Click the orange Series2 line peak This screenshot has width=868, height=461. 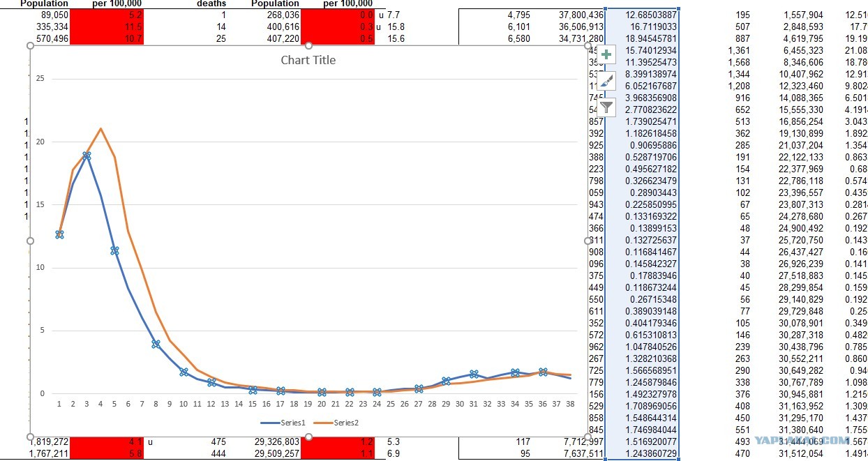100,128
